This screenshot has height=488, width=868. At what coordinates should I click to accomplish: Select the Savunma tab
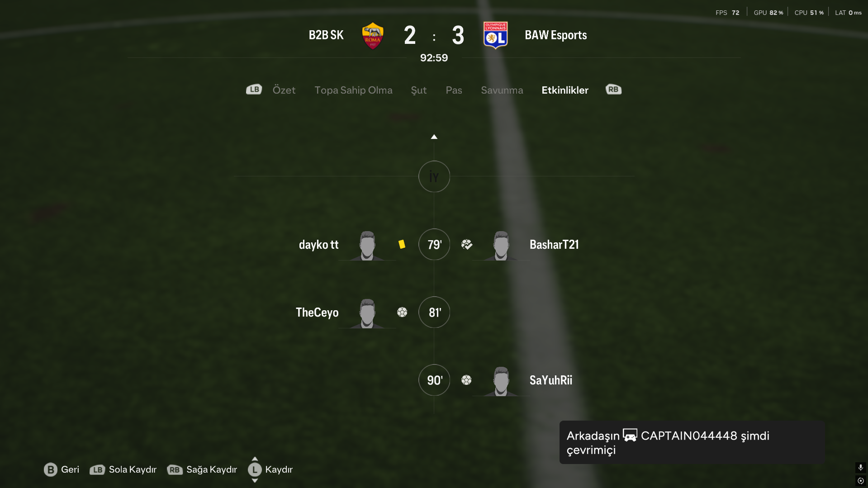502,90
